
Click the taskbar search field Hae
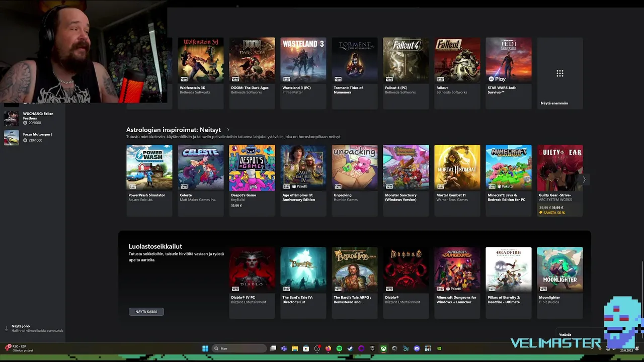pos(239,348)
